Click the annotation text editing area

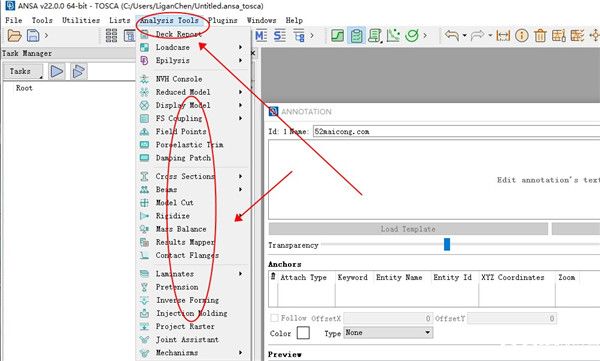click(434, 180)
